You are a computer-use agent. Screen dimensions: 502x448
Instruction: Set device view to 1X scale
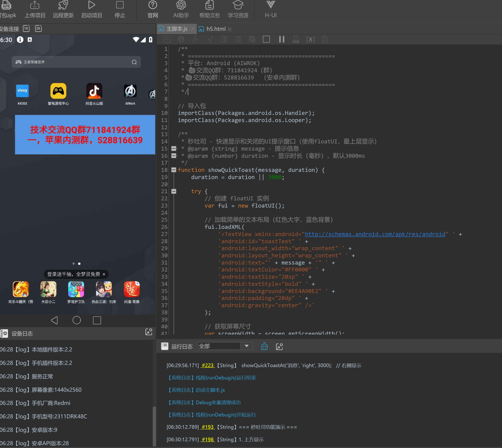pos(26,28)
